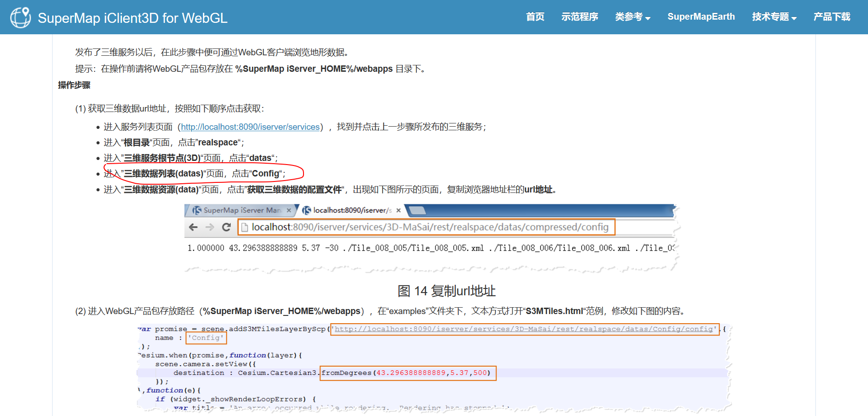Screen dimensions: 868x416
Task: Click the step (2) text mentioning S3MTiles.html
Action: pyautogui.click(x=382, y=311)
